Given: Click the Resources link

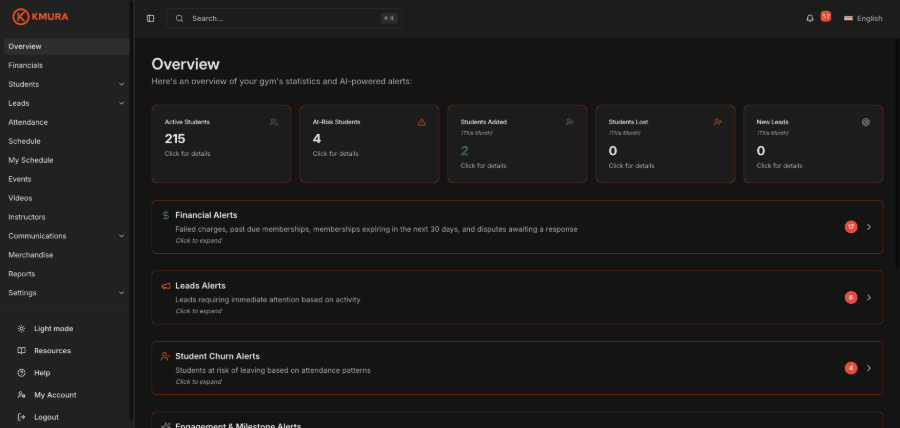Looking at the screenshot, I should 52,351.
